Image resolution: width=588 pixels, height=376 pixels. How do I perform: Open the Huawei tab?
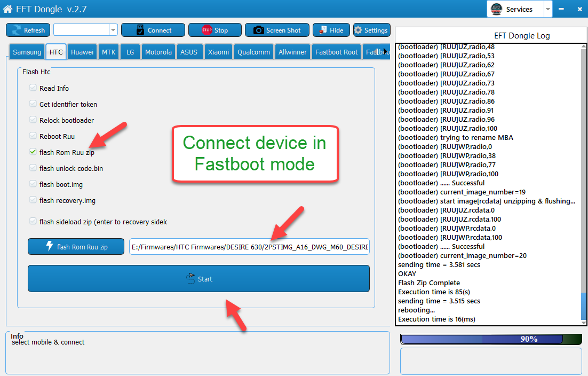82,52
